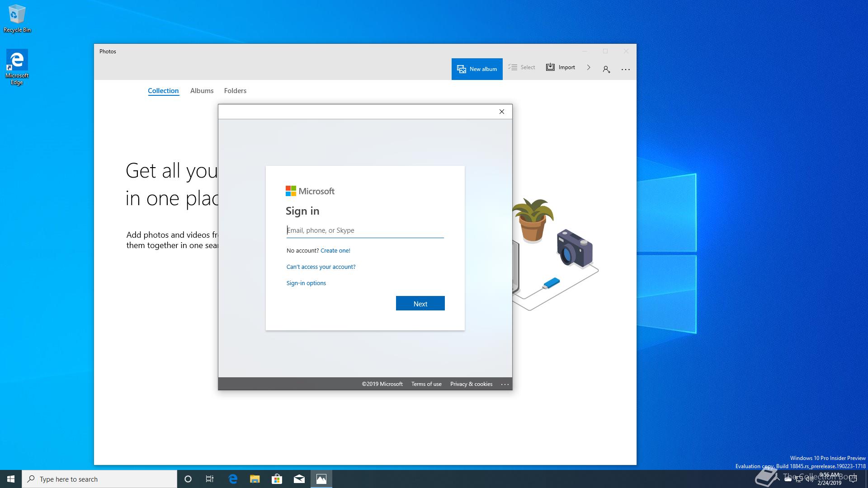Viewport: 868px width, 488px height.
Task: Open the Windows Start menu
Action: point(11,479)
